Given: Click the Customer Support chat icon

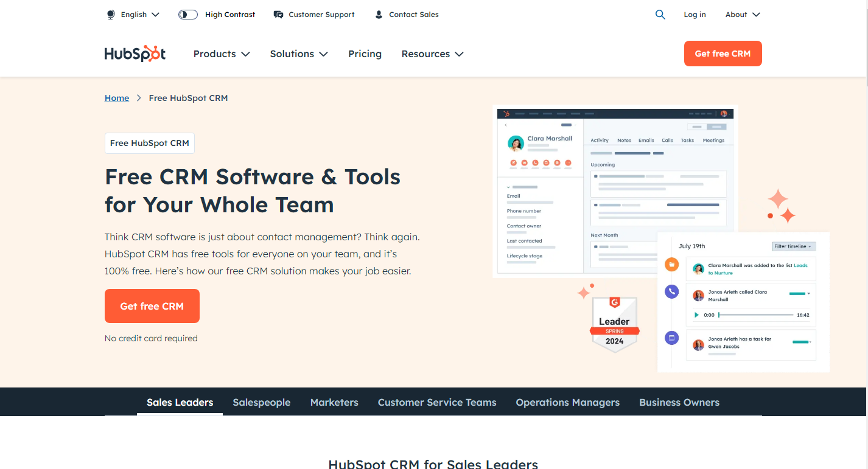Looking at the screenshot, I should pos(278,15).
